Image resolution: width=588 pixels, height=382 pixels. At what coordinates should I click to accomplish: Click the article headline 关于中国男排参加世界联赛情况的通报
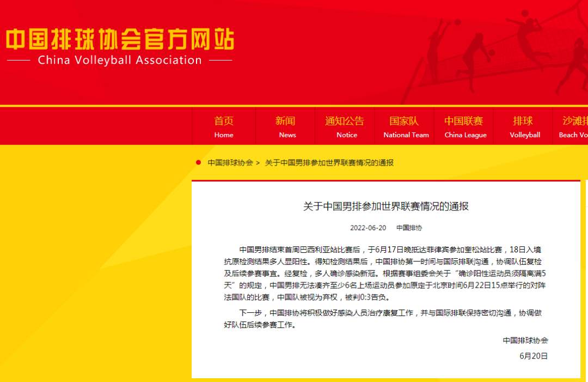pyautogui.click(x=386, y=206)
